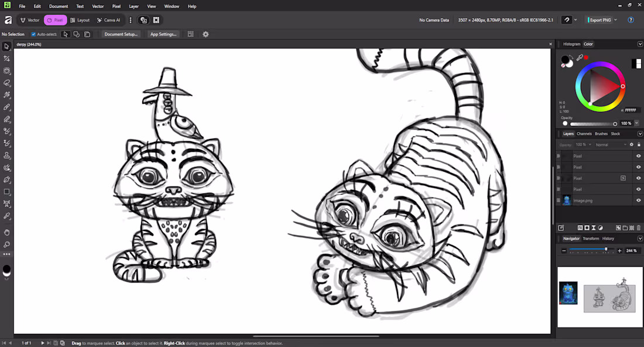Select the Move tool in the left toolbar

(7, 46)
